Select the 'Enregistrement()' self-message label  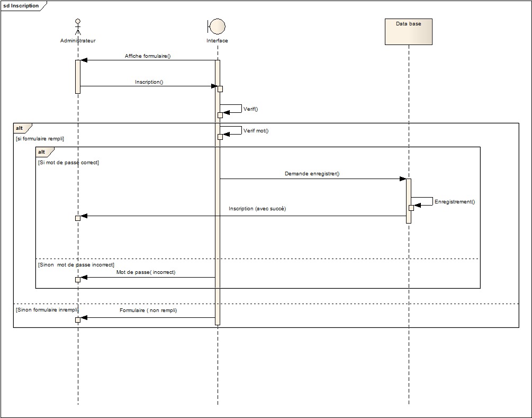click(x=455, y=202)
